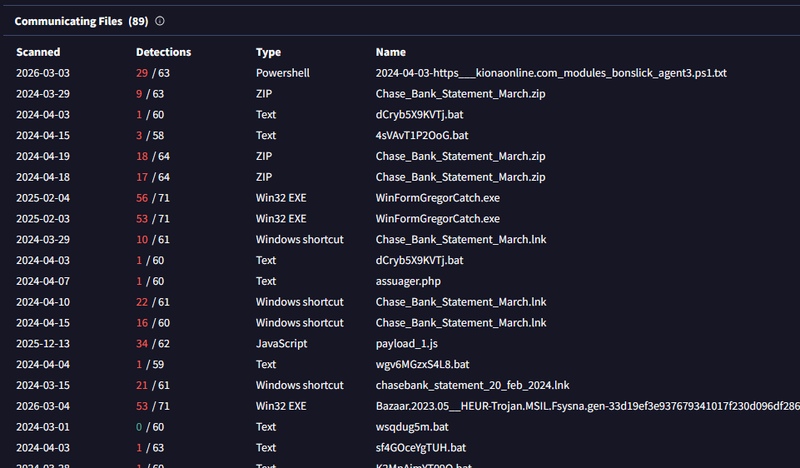Click the 2024-04-19 scanned date
The height and width of the screenshot is (468, 800).
(x=43, y=156)
